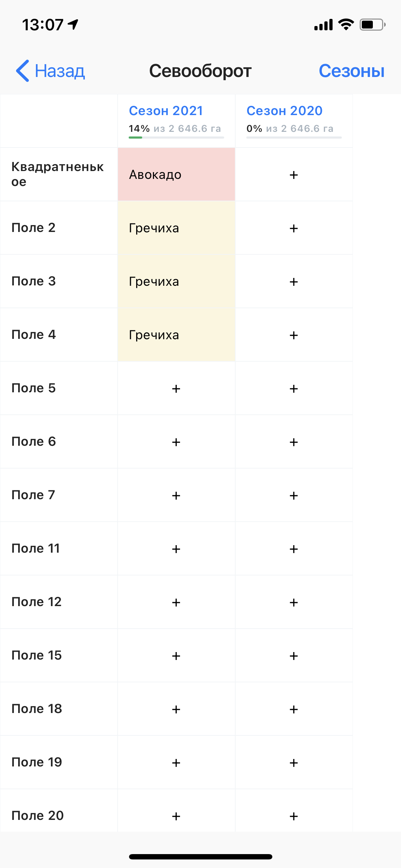Click plus for Поле 4 in Сезон 2020
The image size is (401, 868).
[294, 335]
